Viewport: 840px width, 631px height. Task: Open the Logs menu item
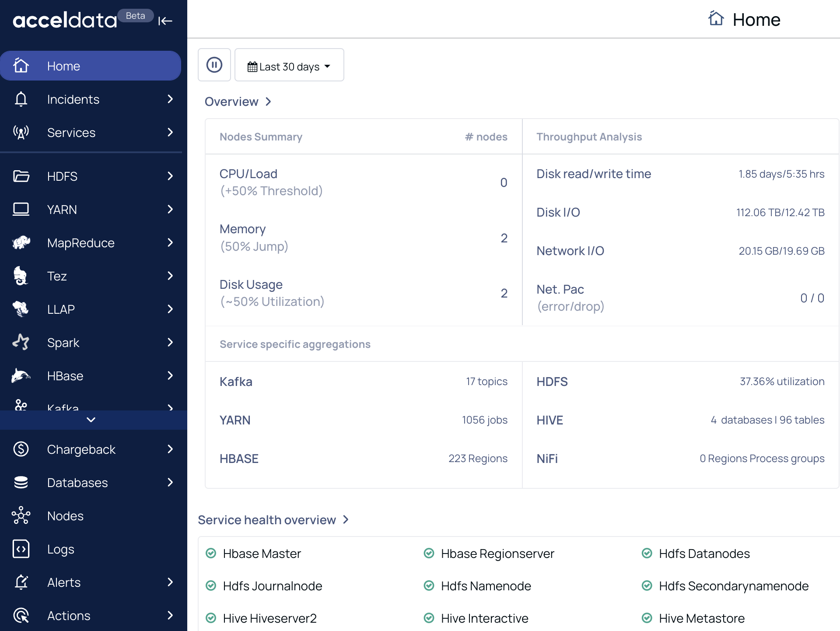[x=91, y=549]
